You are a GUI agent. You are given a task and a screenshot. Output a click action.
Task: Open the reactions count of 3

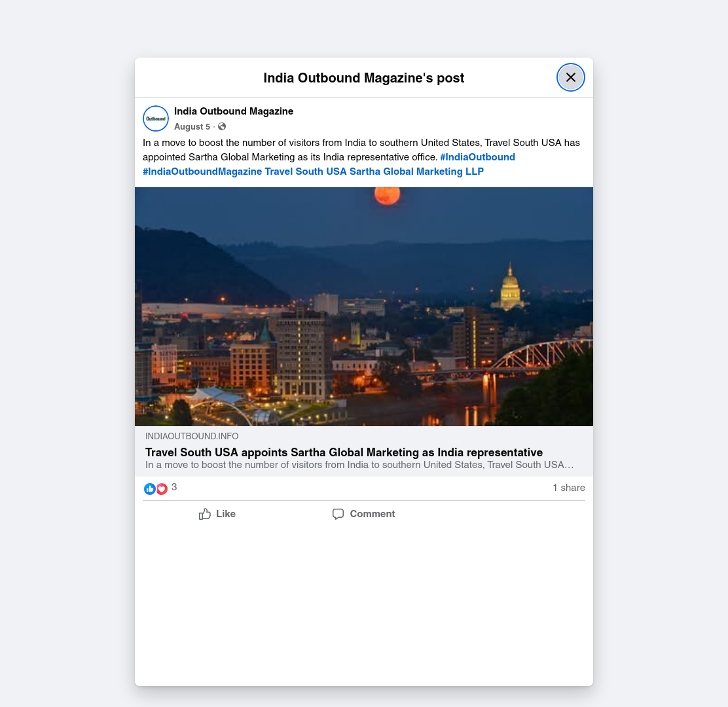click(174, 487)
